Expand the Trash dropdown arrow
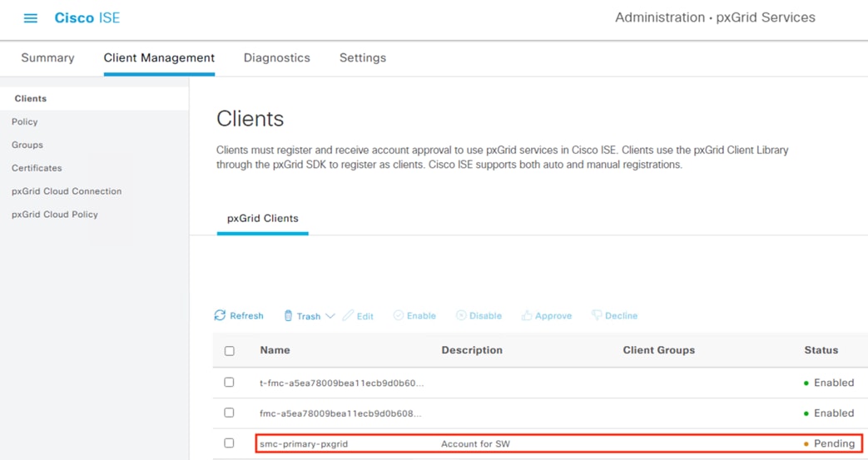The width and height of the screenshot is (868, 460). [x=330, y=316]
